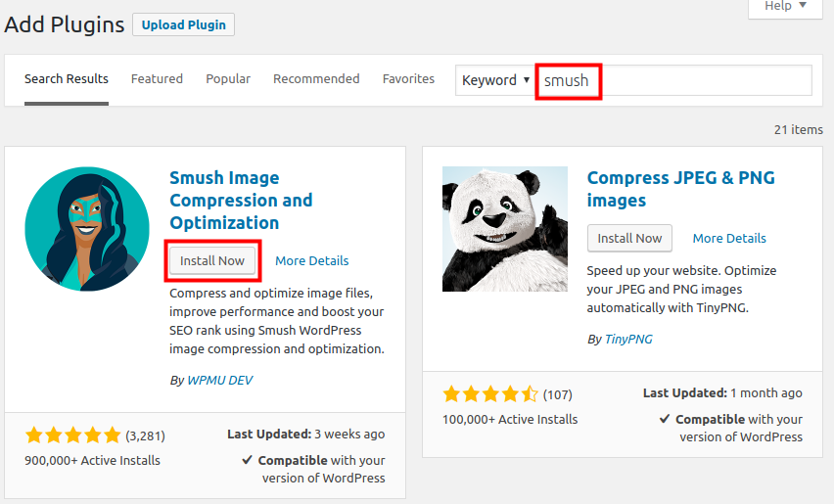Click the TinyPNG star rating
This screenshot has width=834, height=504.
490,393
